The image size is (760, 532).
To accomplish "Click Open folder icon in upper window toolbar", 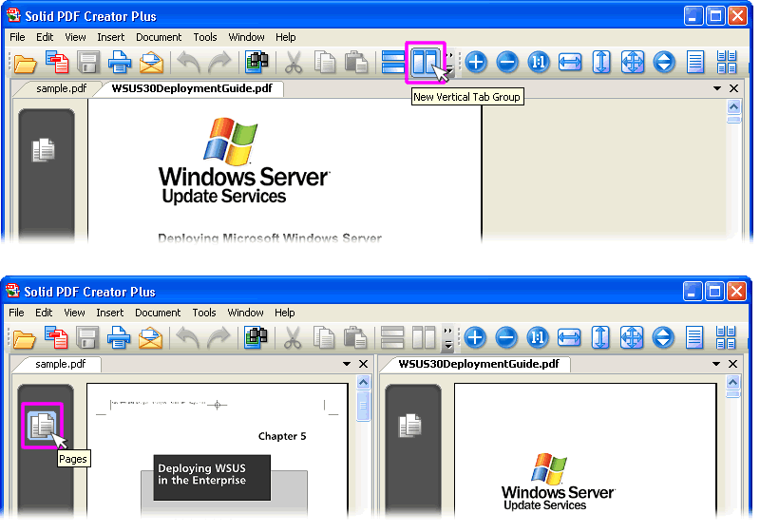I will point(26,63).
